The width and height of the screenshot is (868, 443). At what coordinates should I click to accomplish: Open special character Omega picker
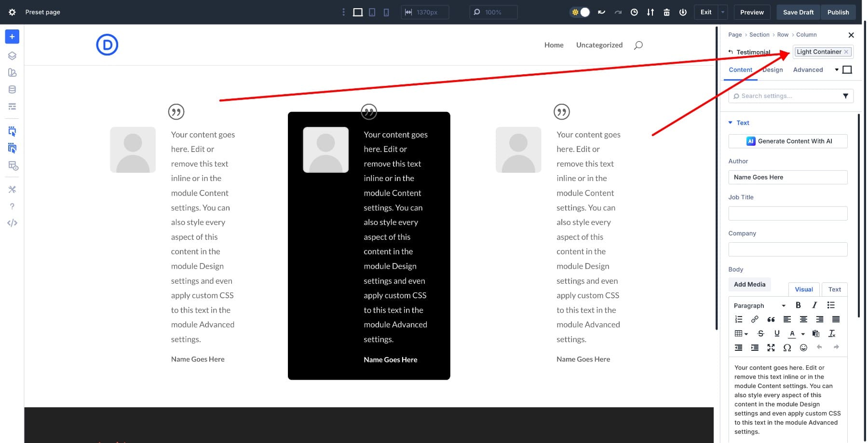pos(787,347)
